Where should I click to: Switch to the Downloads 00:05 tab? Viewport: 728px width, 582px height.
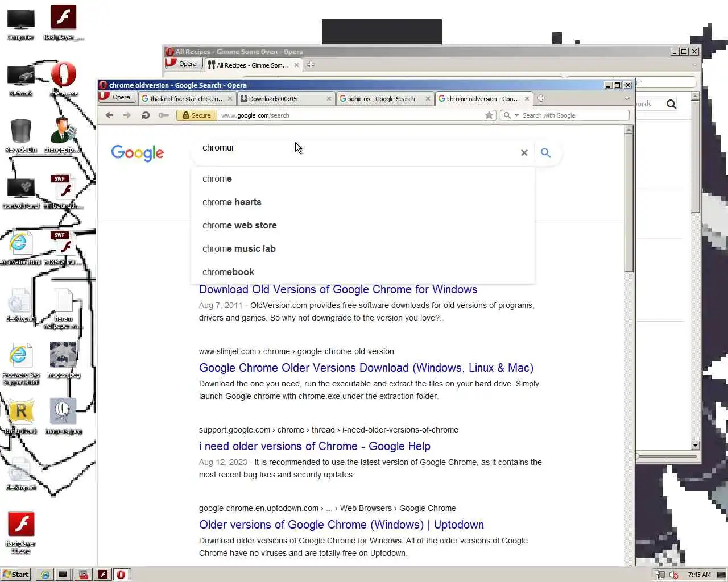click(286, 98)
